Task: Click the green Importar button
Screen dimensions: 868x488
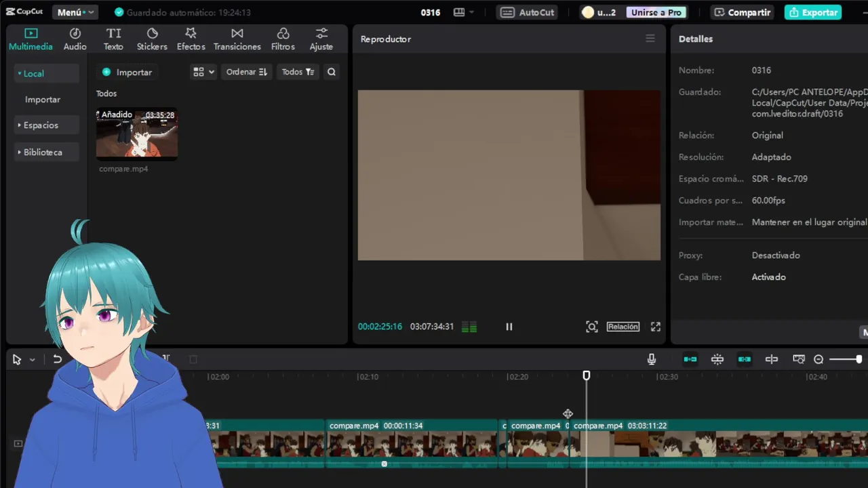Action: click(x=127, y=72)
